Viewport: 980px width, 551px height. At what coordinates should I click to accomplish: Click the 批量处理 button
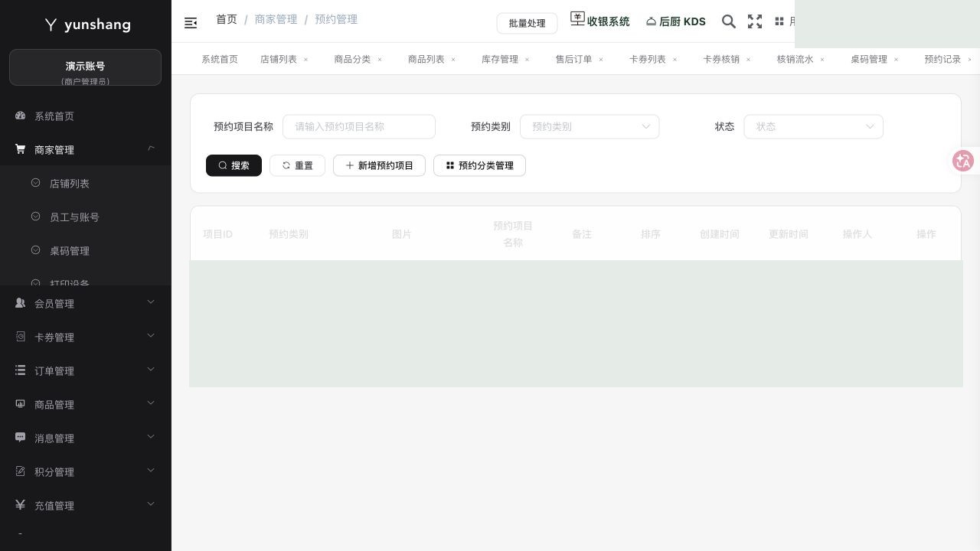point(527,23)
